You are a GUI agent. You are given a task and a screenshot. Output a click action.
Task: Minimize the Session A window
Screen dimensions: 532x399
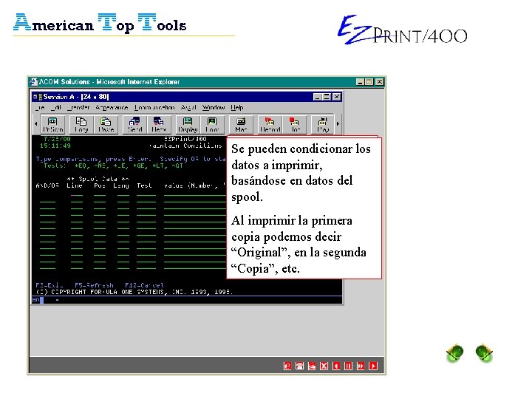pos(317,97)
